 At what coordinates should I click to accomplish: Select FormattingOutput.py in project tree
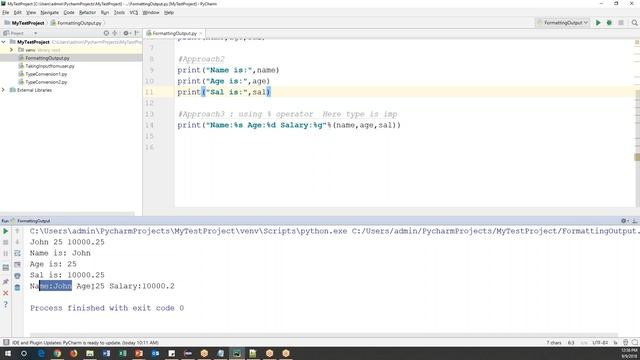point(47,58)
